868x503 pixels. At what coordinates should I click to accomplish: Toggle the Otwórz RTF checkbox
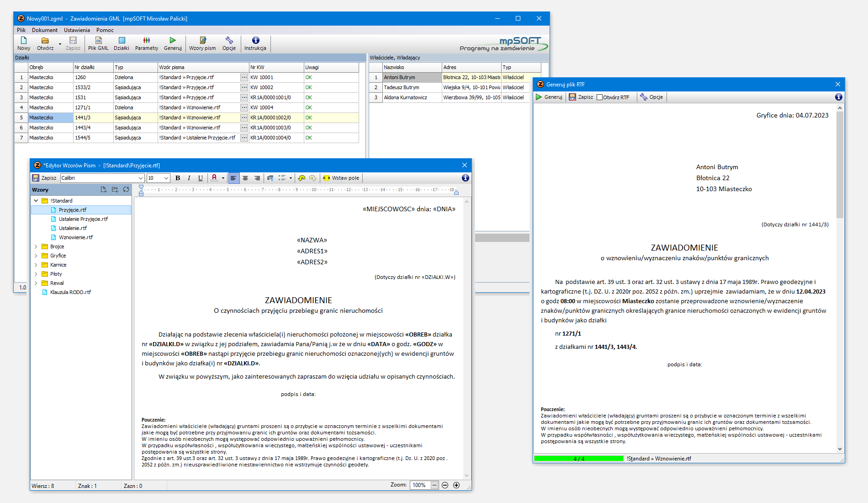600,97
